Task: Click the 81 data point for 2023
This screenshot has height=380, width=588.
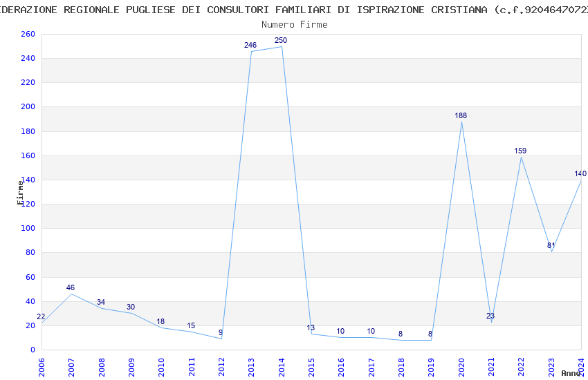Action: 551,245
